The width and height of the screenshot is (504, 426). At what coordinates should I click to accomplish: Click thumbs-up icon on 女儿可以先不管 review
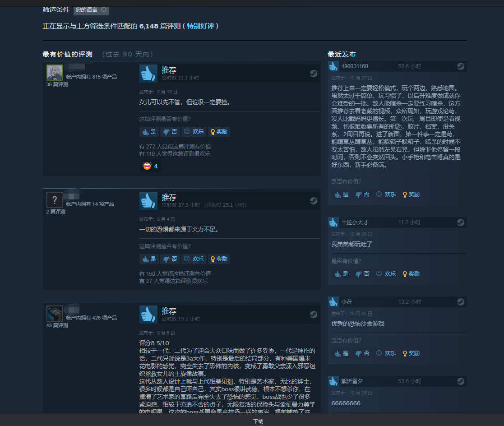click(148, 73)
